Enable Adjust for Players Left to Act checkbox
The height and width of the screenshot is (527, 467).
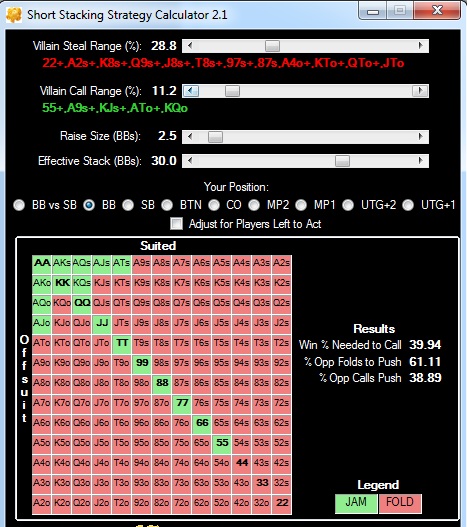(x=177, y=224)
